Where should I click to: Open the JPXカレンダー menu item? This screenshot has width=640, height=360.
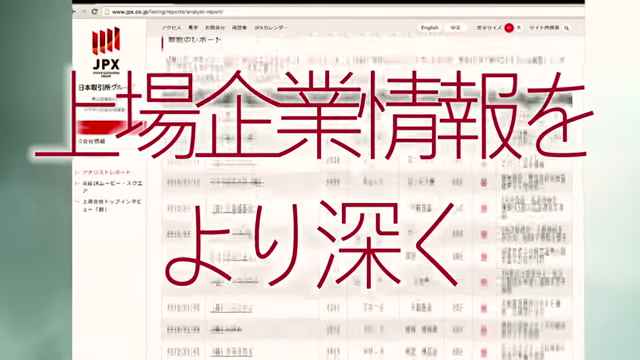point(271,28)
